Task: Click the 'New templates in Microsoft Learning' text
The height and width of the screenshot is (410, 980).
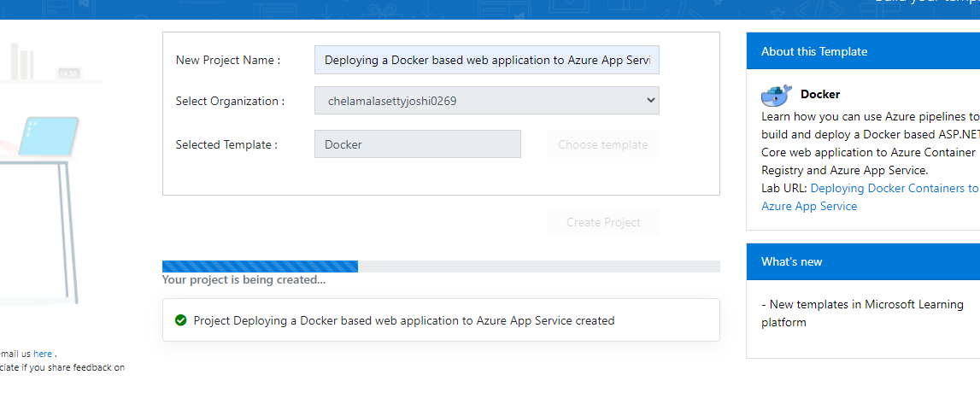Action: point(862,313)
